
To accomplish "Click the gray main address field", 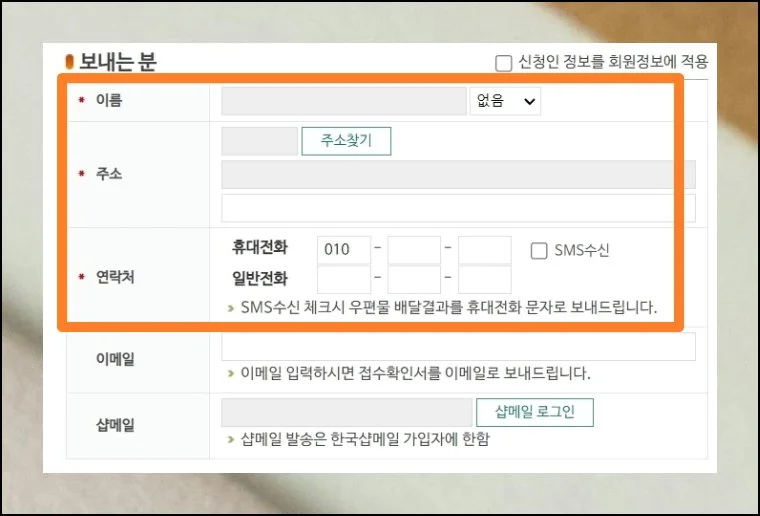I will 458,175.
